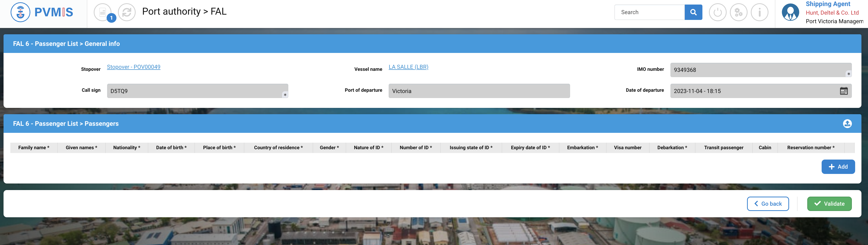Open the document notifications icon
Screen dimensions: 868x245
(x=102, y=12)
